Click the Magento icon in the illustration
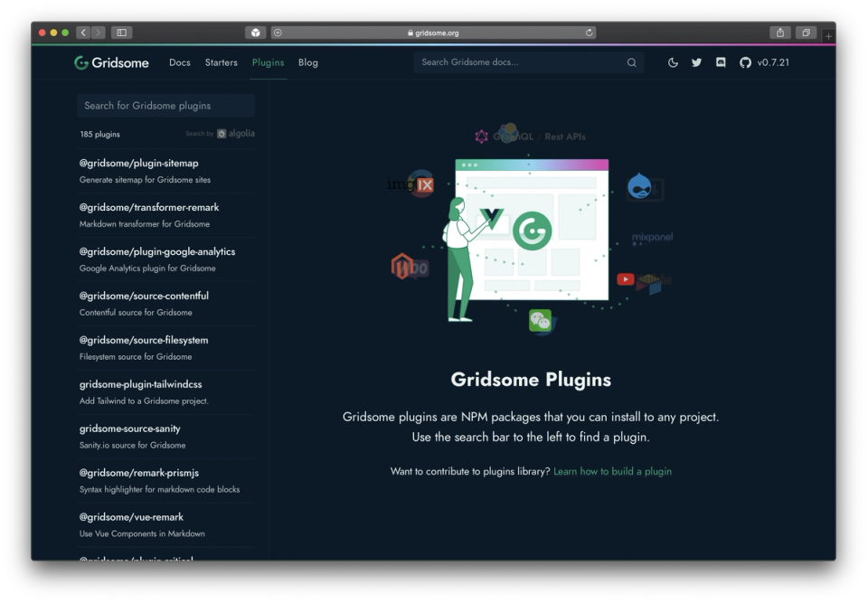Image resolution: width=868 pixels, height=603 pixels. pos(401,267)
